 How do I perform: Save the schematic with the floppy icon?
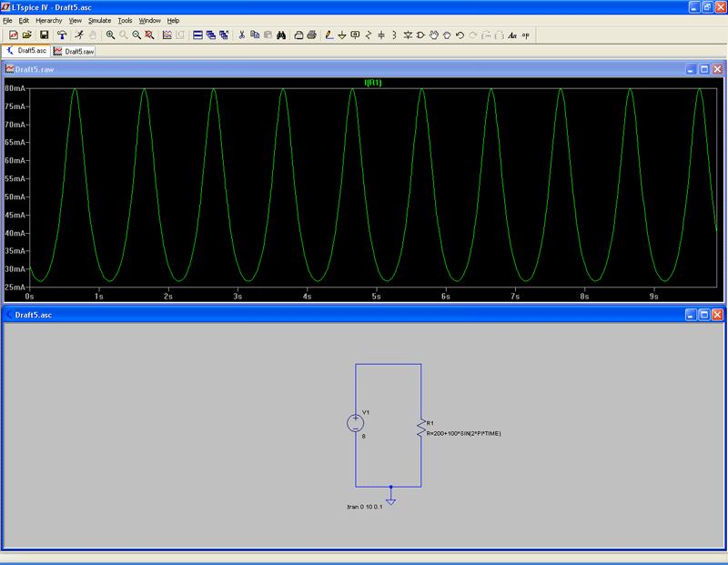44,35
